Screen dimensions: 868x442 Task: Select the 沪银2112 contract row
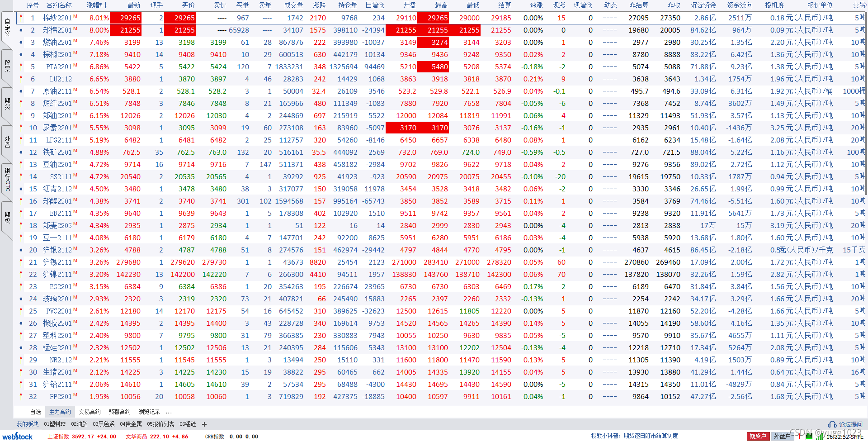tap(441, 250)
